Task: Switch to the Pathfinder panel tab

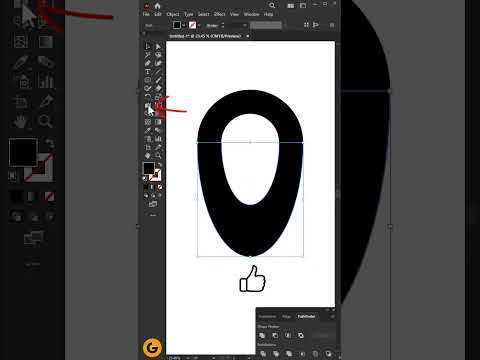Action: (306, 316)
